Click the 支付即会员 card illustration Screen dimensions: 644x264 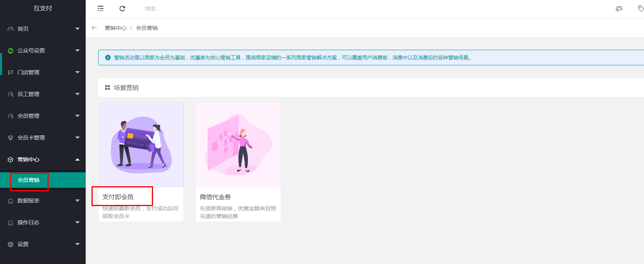click(x=141, y=145)
